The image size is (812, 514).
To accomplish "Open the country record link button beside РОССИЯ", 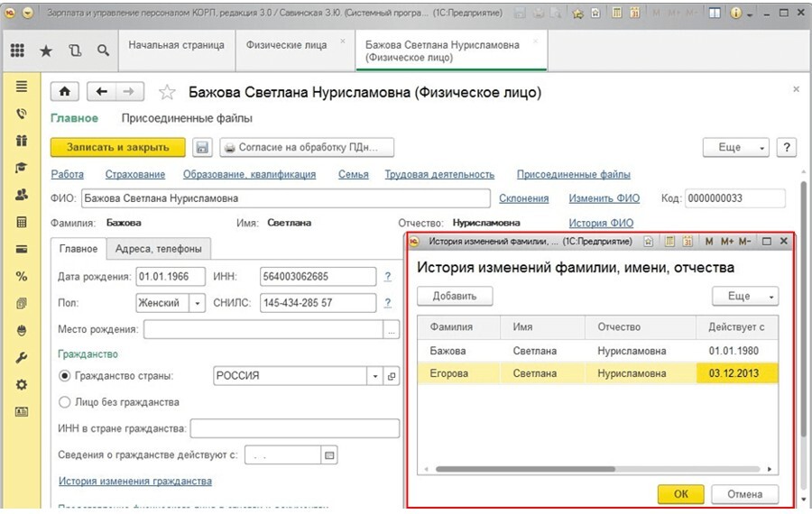I will pos(392,376).
